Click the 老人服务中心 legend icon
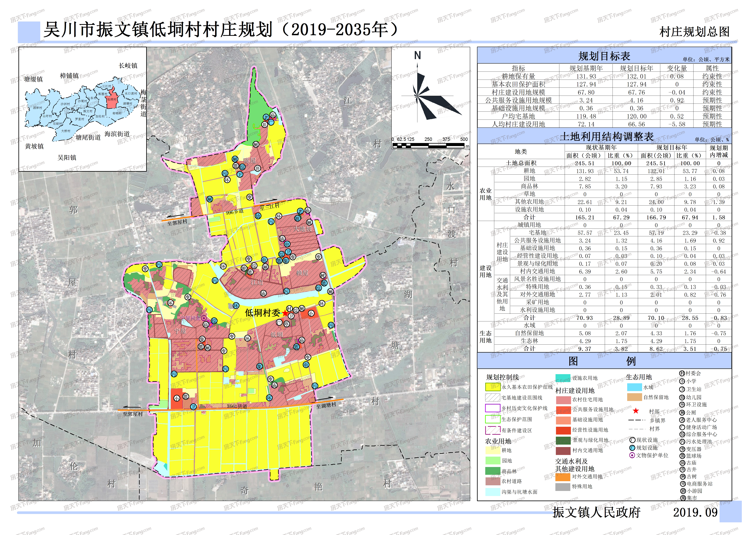This screenshot has height=535, width=756. coord(682,420)
